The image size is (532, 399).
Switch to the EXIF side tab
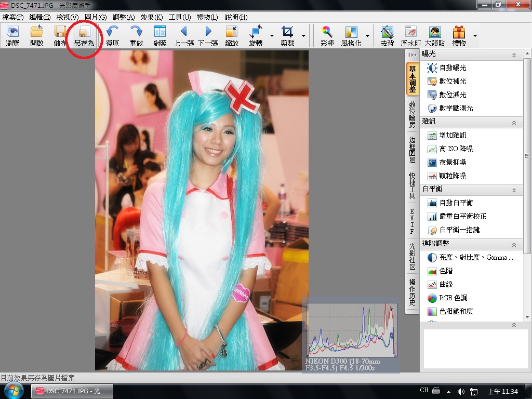(412, 221)
